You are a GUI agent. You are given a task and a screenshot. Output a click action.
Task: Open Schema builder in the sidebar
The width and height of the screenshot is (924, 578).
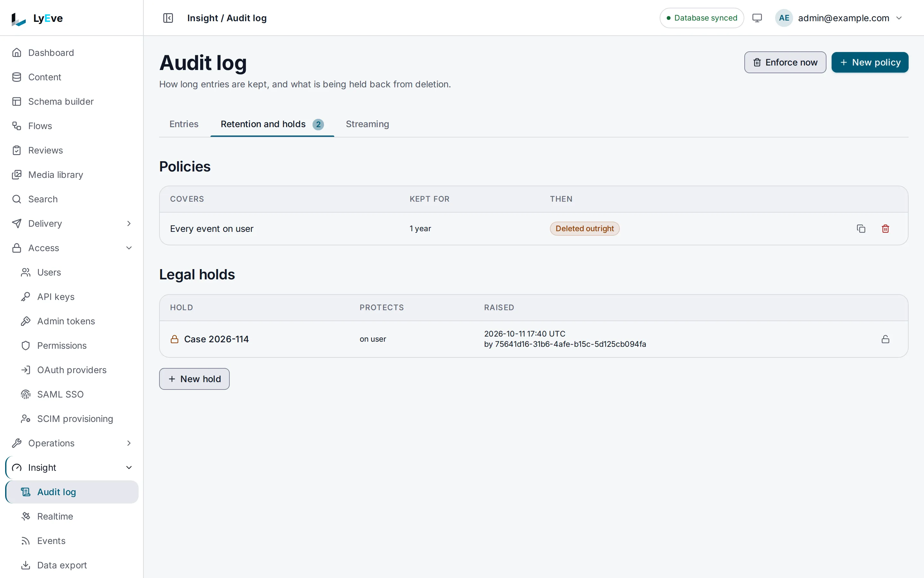point(72,102)
